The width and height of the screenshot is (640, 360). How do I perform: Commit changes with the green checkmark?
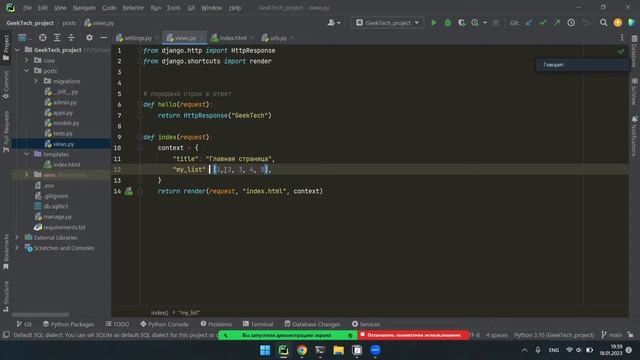point(543,23)
